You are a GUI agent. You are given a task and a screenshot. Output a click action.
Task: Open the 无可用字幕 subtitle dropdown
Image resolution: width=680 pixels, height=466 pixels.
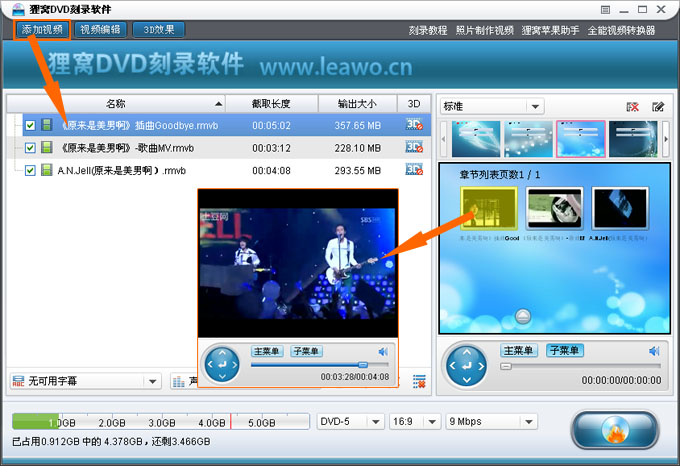click(85, 381)
